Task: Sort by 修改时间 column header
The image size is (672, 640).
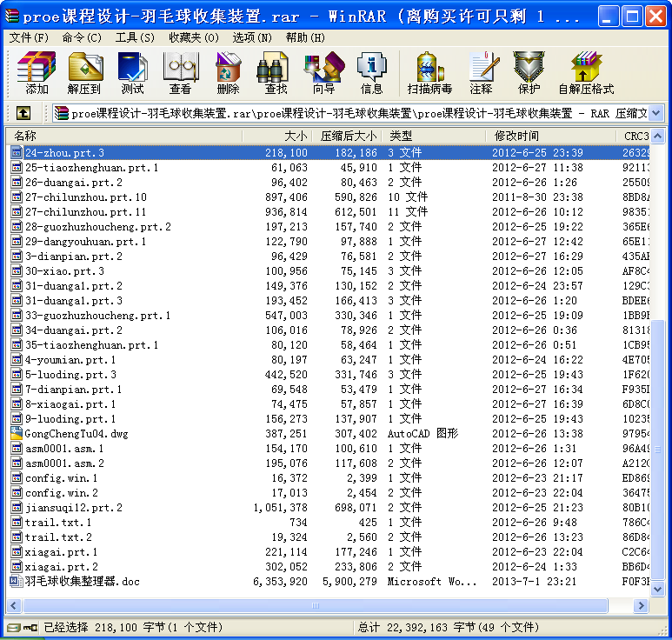Action: 550,137
